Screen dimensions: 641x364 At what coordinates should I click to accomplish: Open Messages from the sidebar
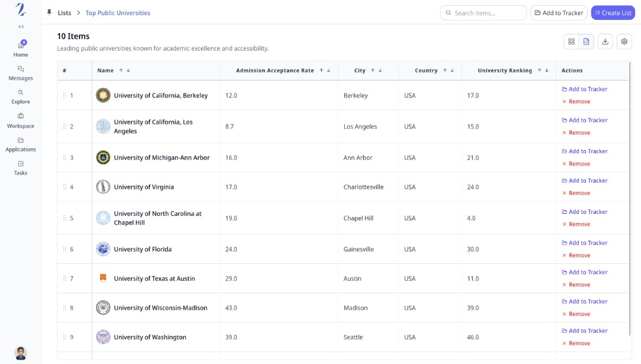point(21,73)
